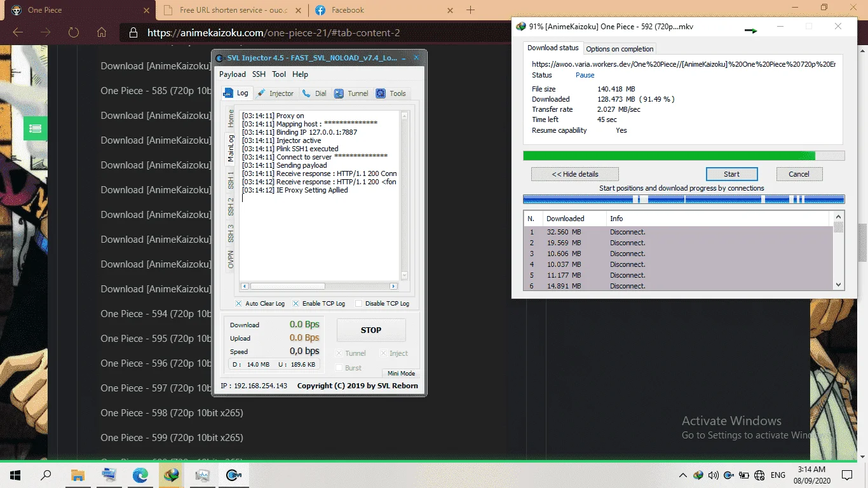Viewport: 868px width, 488px height.
Task: Open taskbar search
Action: pyautogui.click(x=46, y=475)
